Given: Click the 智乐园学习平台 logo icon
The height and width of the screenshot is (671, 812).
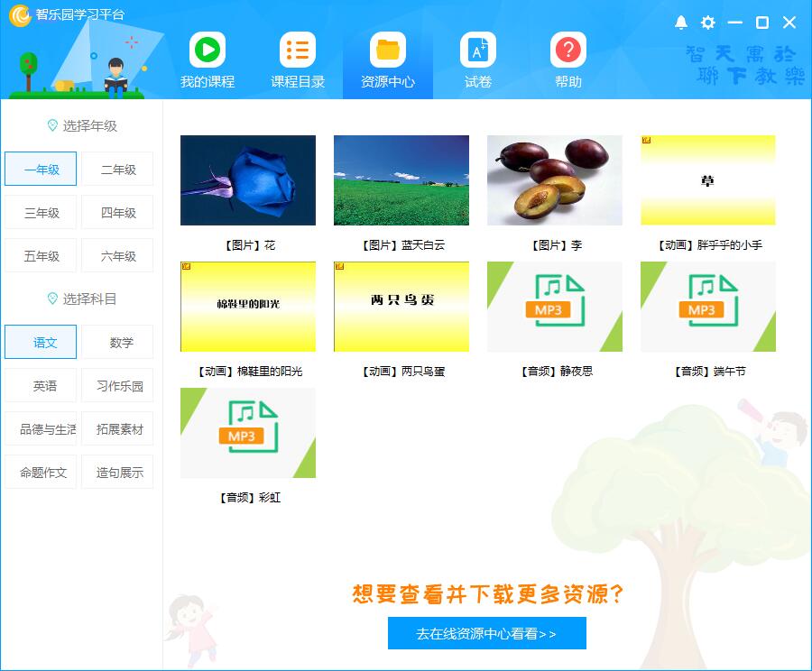Looking at the screenshot, I should (x=20, y=15).
